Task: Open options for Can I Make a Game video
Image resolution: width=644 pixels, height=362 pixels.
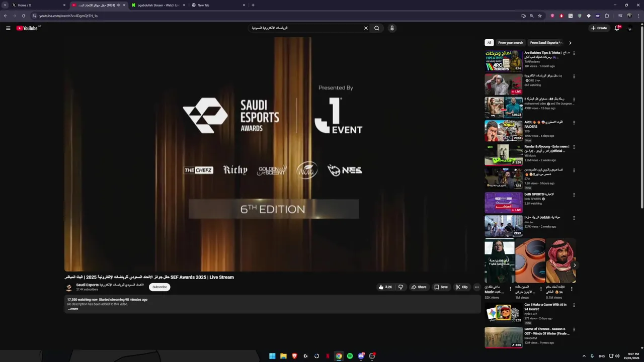Action: pos(574,305)
